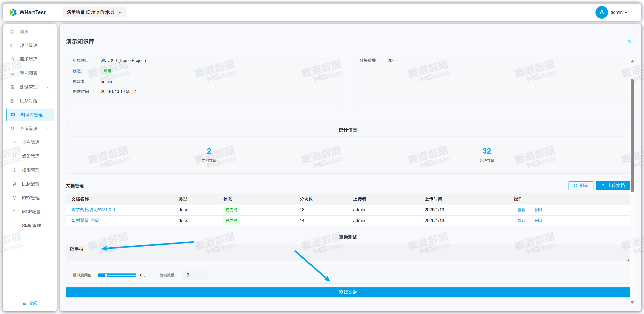Click the admin avatar circle
Screen dimensions: 644x314
601,12
